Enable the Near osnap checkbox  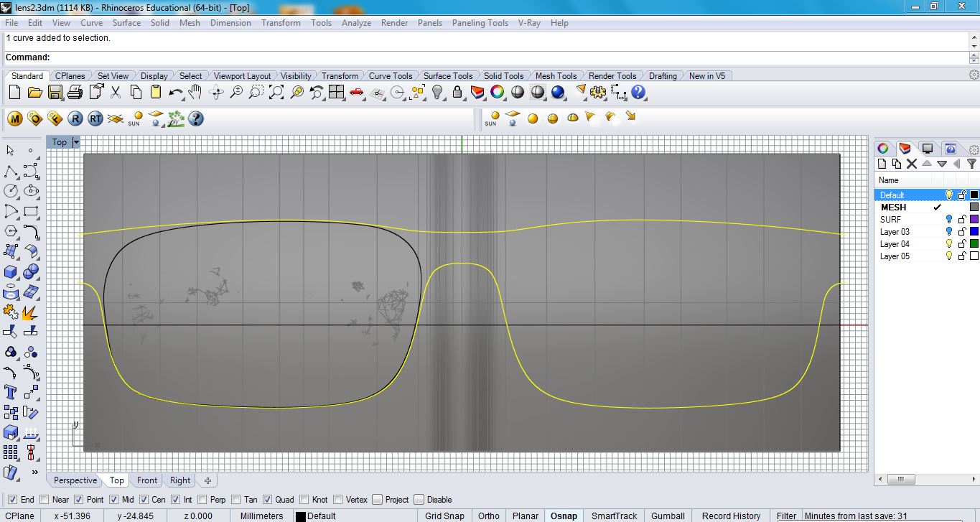[x=44, y=499]
